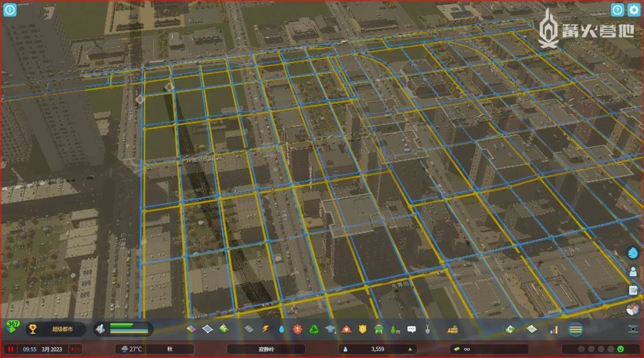Open the help question mark button
The image size is (644, 358).
[617, 10]
